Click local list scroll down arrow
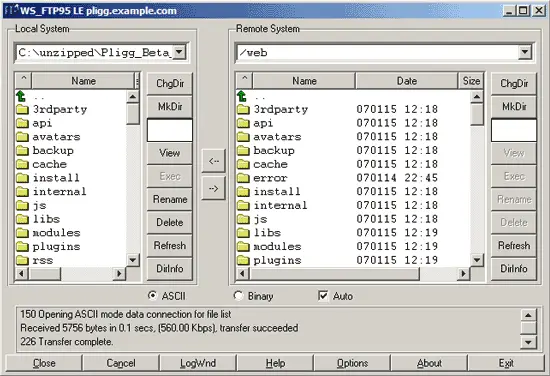 pyautogui.click(x=133, y=260)
